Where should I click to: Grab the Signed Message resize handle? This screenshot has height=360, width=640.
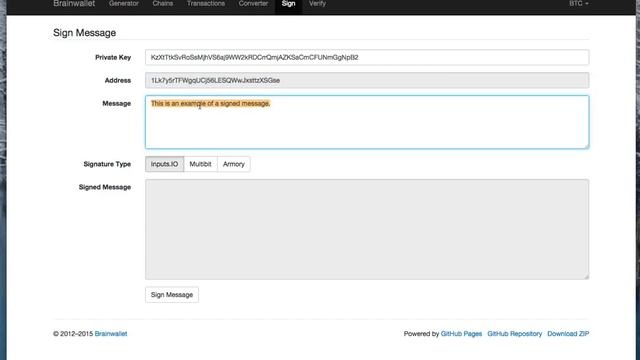coord(586,277)
